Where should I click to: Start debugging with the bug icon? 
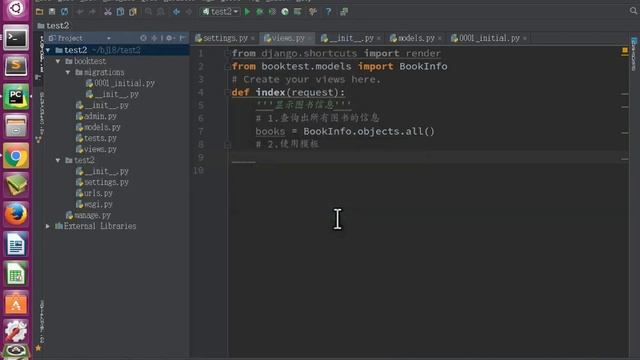(x=260, y=12)
